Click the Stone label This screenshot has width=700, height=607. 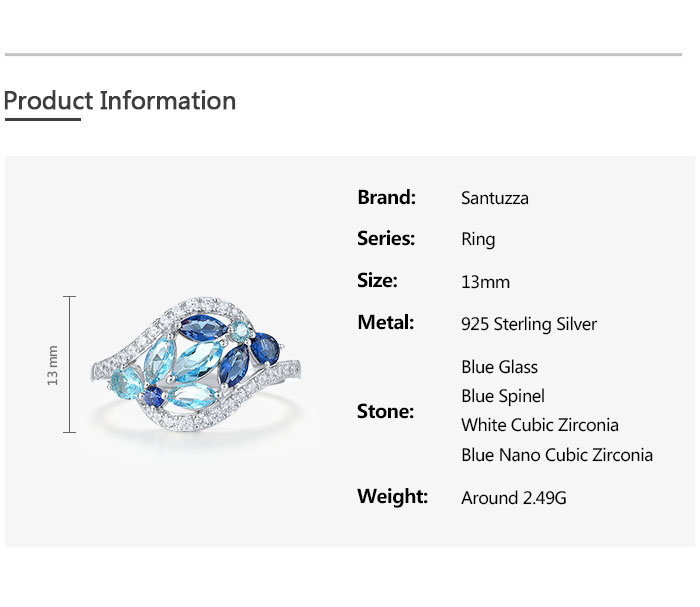[385, 412]
